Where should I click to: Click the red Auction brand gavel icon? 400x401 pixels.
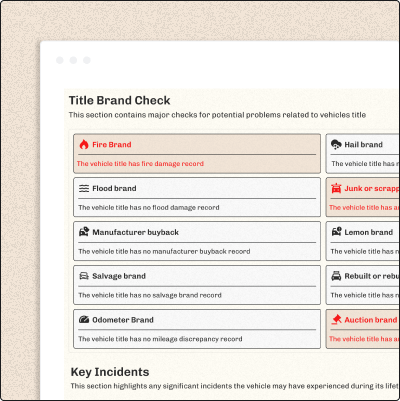[x=336, y=320]
